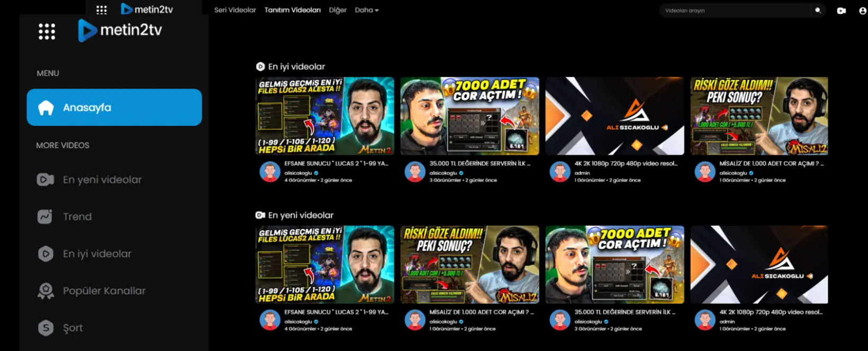This screenshot has width=868, height=351.
Task: Click the Videoları arayın search field
Action: 736,11
